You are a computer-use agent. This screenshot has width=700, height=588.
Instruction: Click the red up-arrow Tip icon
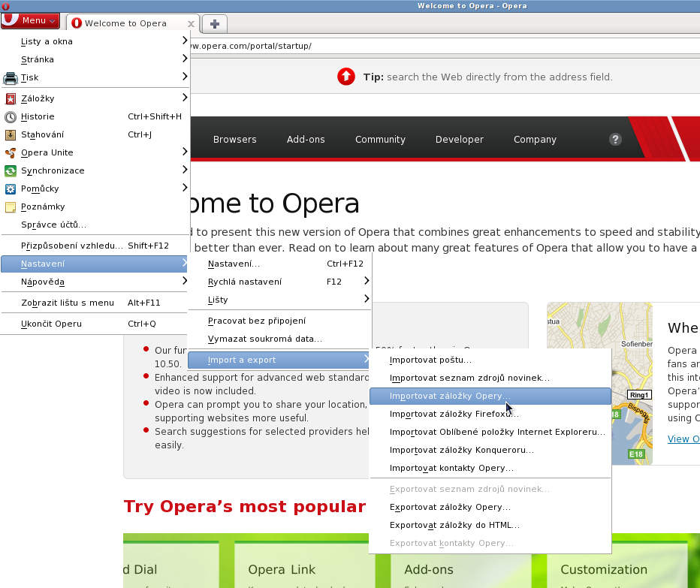[x=346, y=77]
